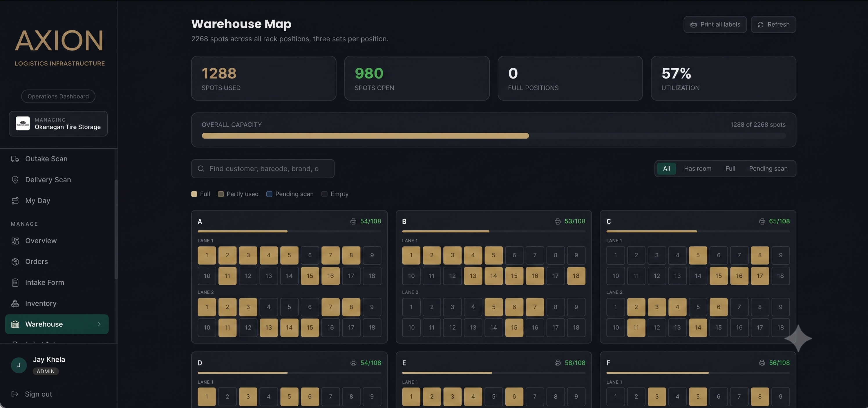
Task: Select rack B lane 1 position 18
Action: coord(576,276)
